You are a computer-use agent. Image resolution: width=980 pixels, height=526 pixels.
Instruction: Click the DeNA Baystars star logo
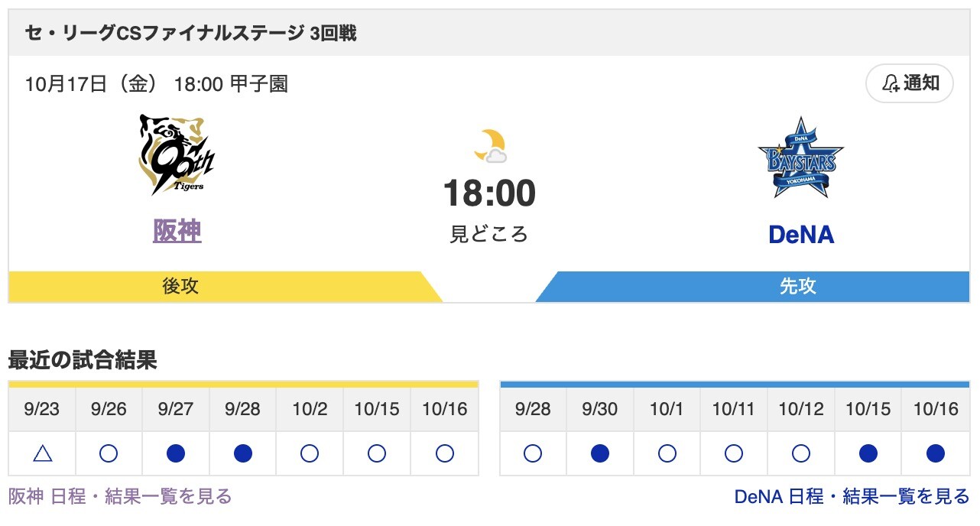coord(800,158)
